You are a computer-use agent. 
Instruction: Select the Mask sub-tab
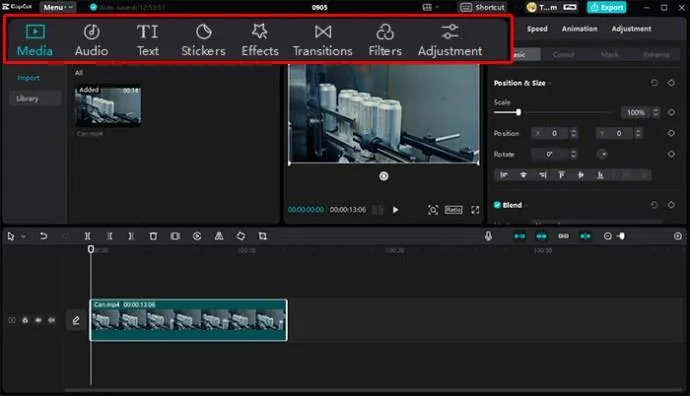[609, 55]
